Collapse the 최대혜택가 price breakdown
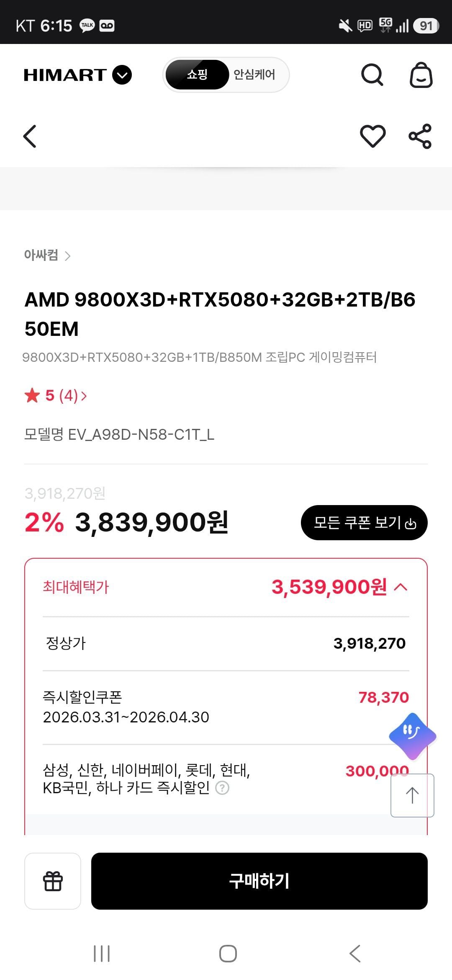Screen dimensions: 452x980 (x=401, y=587)
